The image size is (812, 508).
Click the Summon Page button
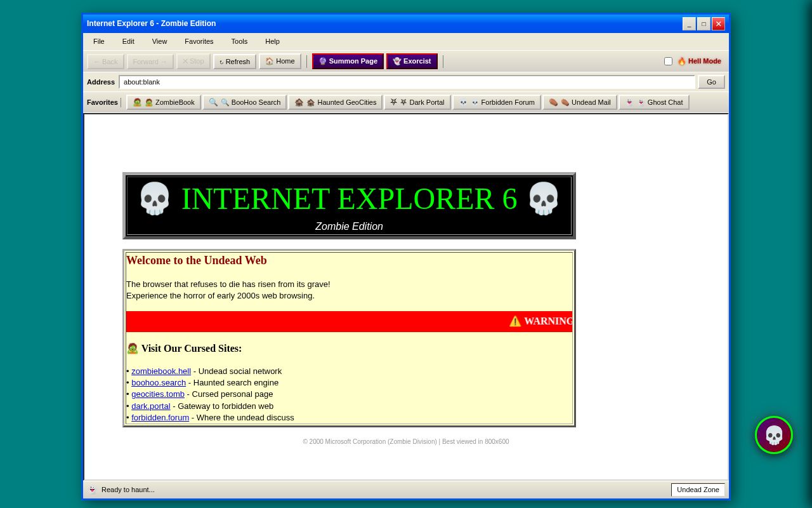point(348,62)
